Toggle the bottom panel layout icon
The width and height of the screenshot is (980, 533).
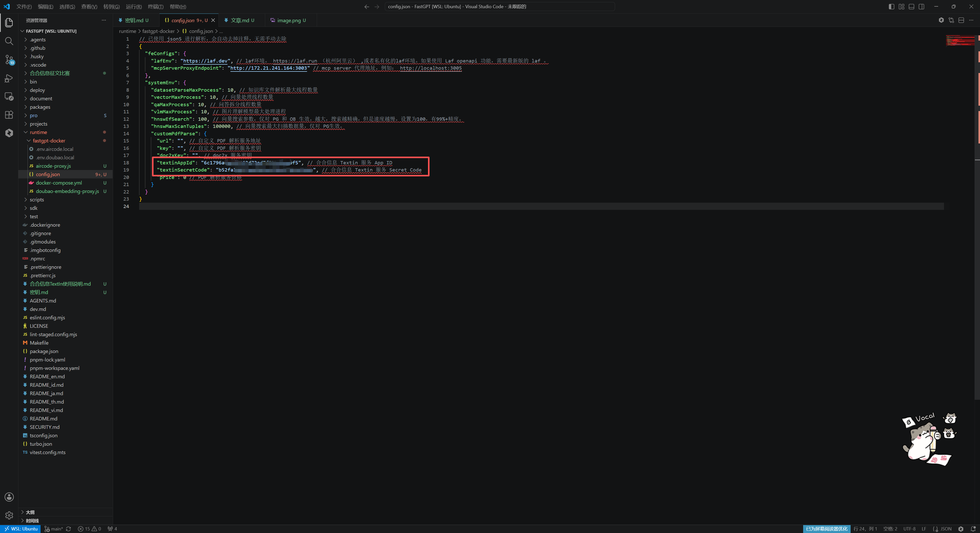point(912,6)
